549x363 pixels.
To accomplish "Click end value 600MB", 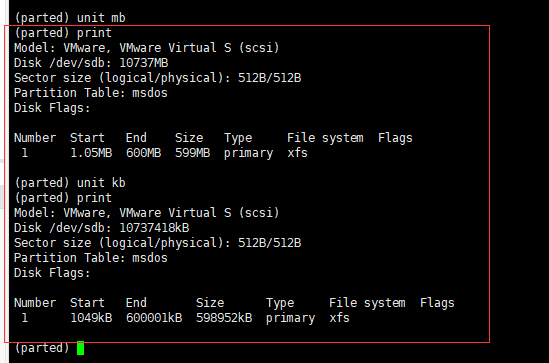I will click(144, 153).
